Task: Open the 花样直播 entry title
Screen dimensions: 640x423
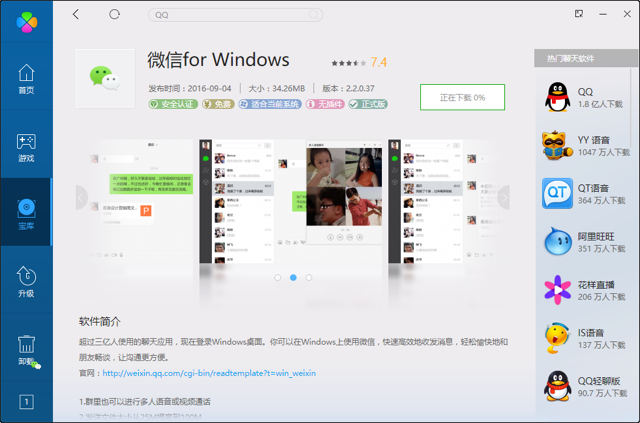Action: pyautogui.click(x=596, y=285)
